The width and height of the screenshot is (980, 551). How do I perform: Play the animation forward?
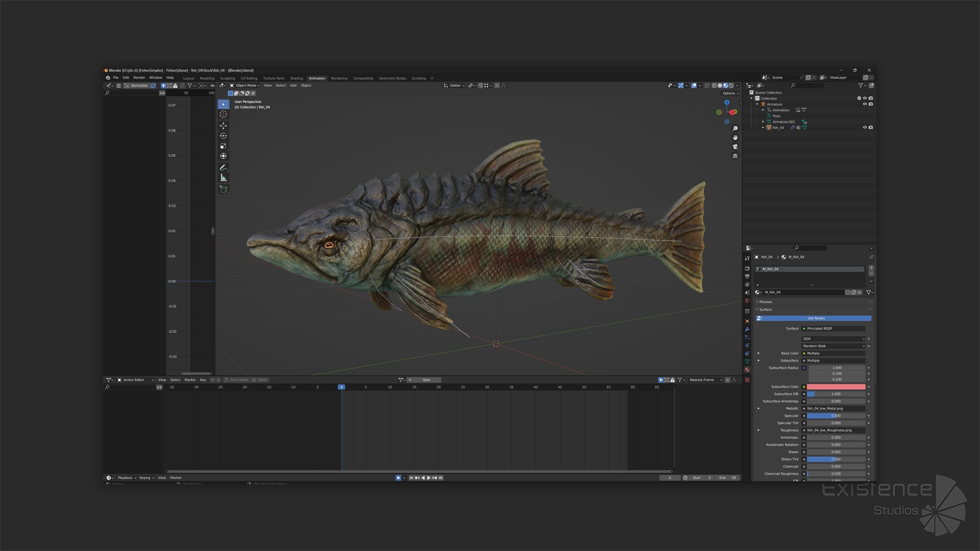point(429,478)
